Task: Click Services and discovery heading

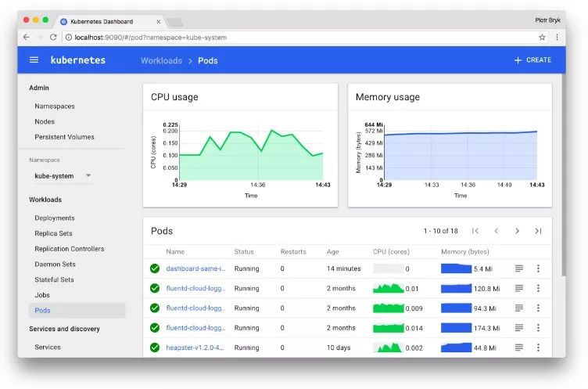Action: click(64, 329)
